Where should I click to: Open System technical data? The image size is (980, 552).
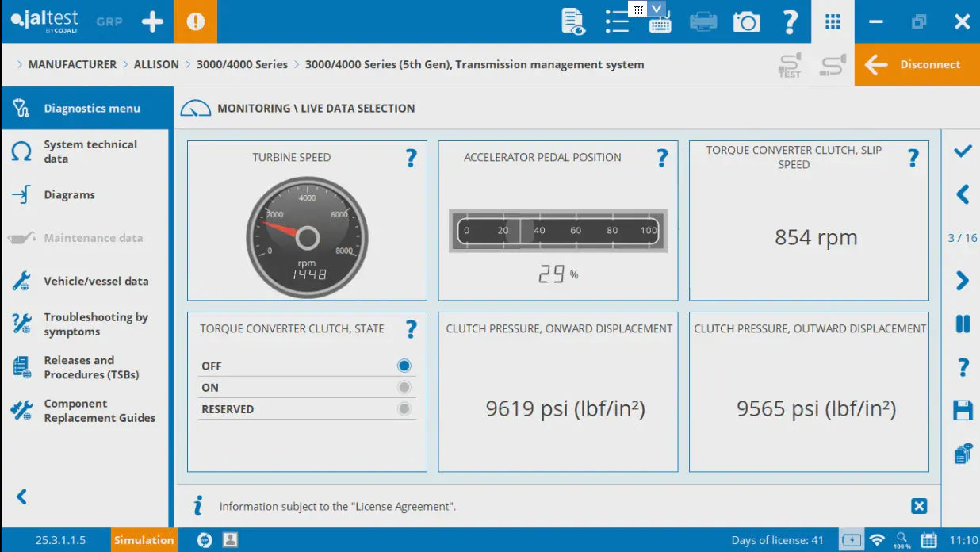[x=85, y=151]
